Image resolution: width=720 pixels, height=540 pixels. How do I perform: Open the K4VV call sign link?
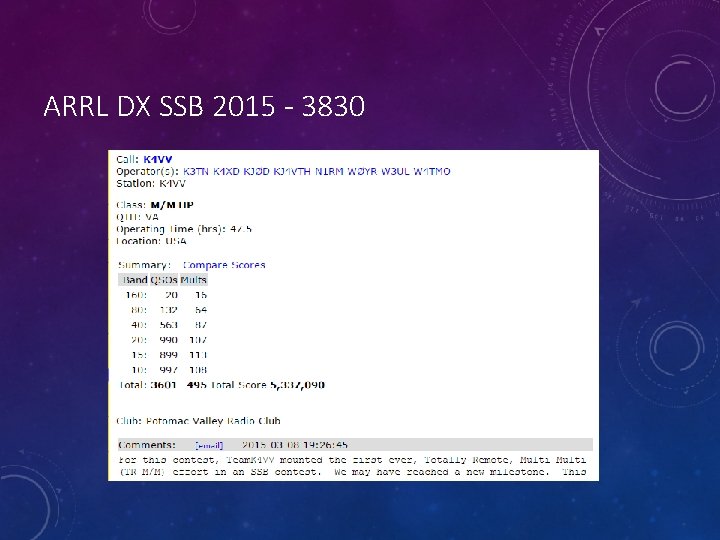(x=158, y=159)
